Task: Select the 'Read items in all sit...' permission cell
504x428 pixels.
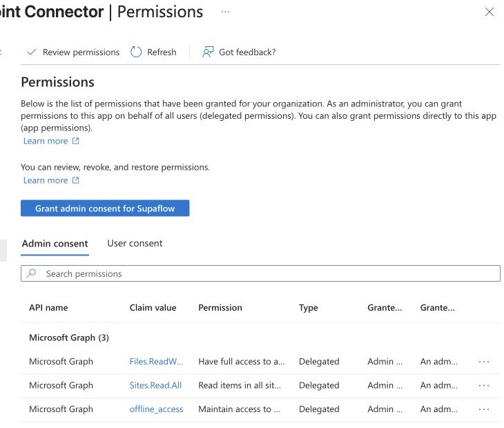Action: pos(240,385)
